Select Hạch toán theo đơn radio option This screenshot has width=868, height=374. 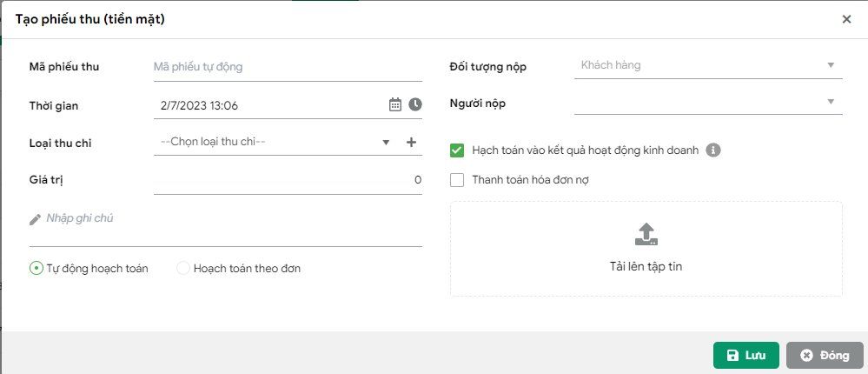182,269
